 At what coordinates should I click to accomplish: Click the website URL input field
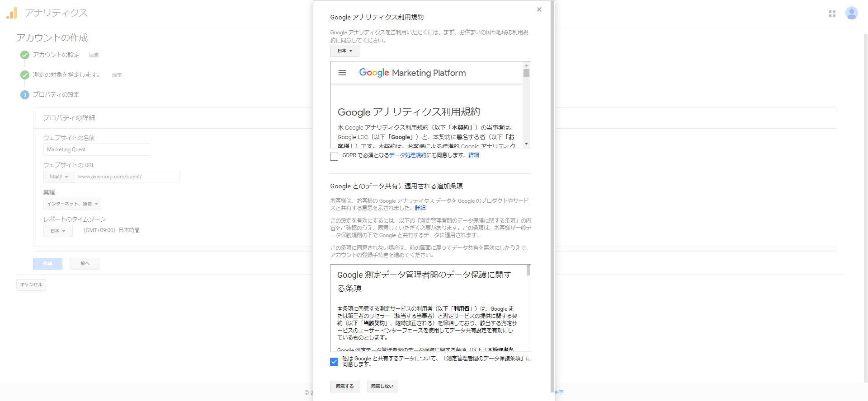point(127,177)
